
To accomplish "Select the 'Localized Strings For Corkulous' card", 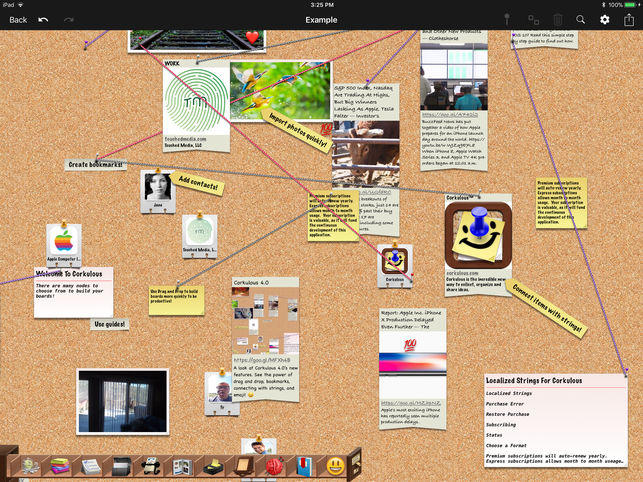I will click(556, 420).
